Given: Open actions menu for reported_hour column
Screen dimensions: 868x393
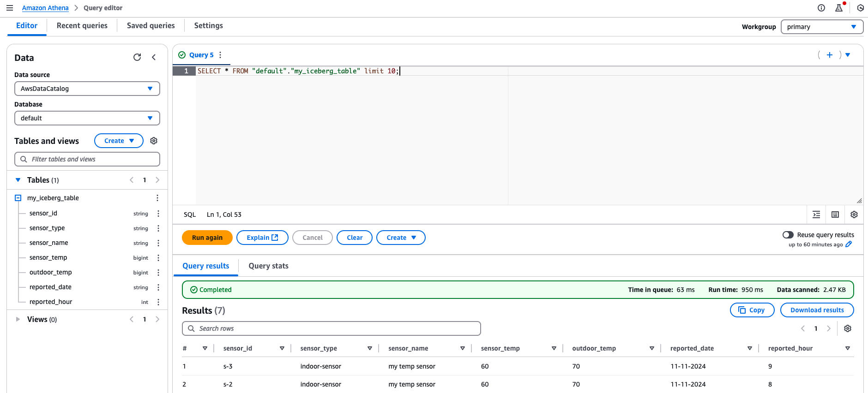Looking at the screenshot, I should coord(158,302).
